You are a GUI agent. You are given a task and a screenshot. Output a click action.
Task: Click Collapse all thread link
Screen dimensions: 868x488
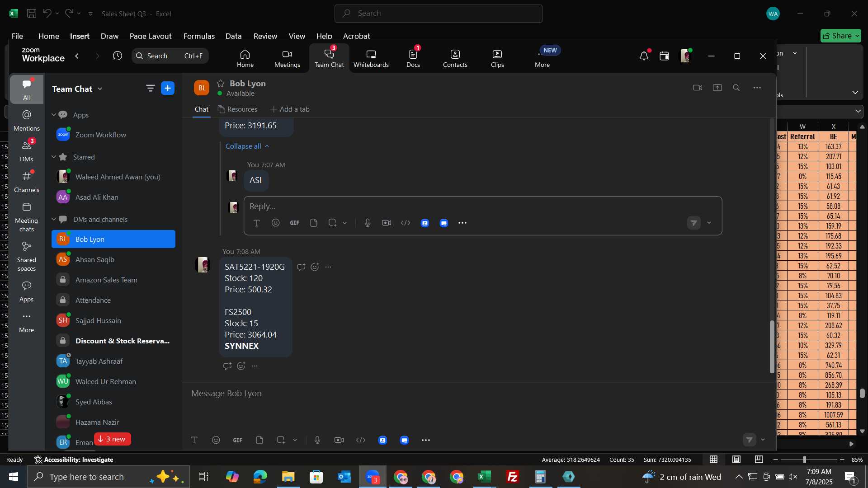click(247, 146)
